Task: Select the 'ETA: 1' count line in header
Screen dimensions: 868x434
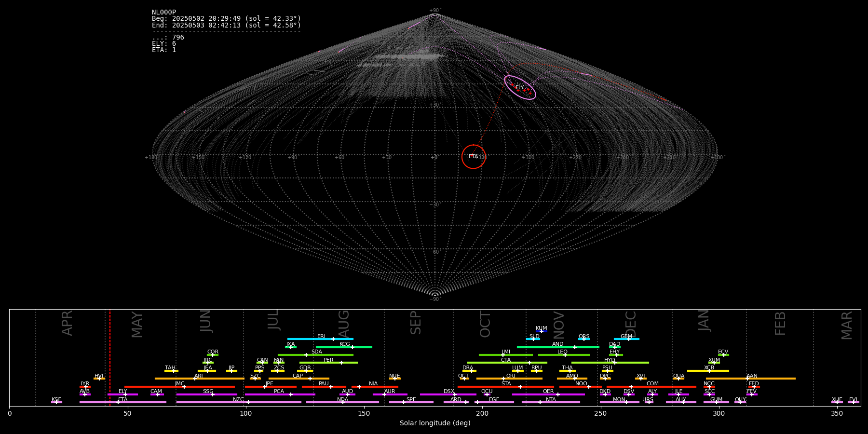Action: click(164, 50)
